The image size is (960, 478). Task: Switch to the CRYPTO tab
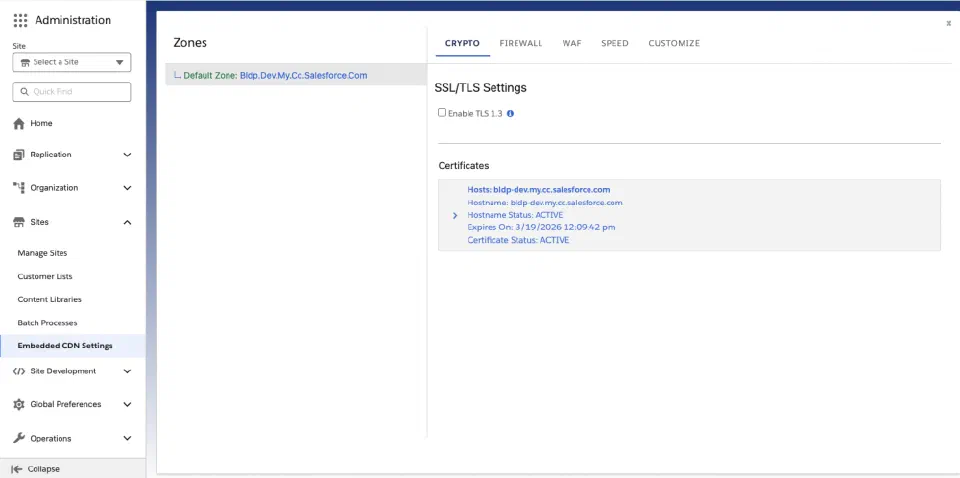tap(462, 43)
